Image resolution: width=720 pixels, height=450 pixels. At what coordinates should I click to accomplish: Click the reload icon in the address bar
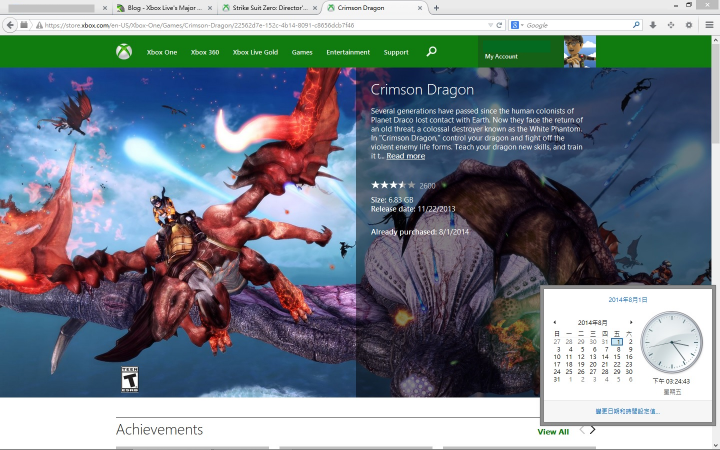point(499,25)
